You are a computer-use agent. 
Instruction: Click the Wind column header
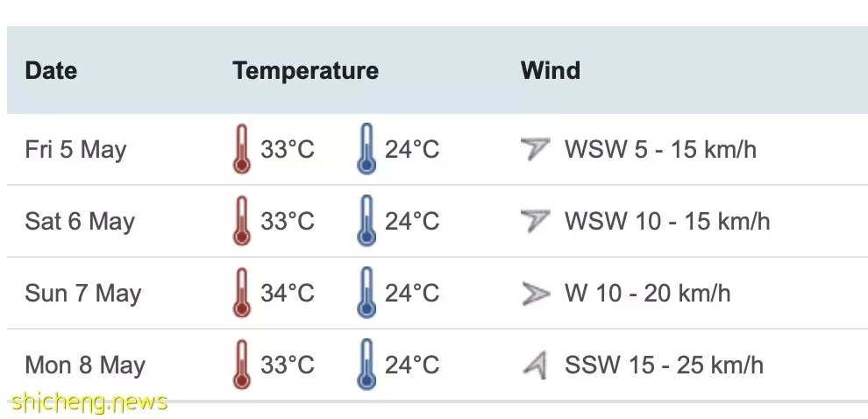(x=551, y=70)
